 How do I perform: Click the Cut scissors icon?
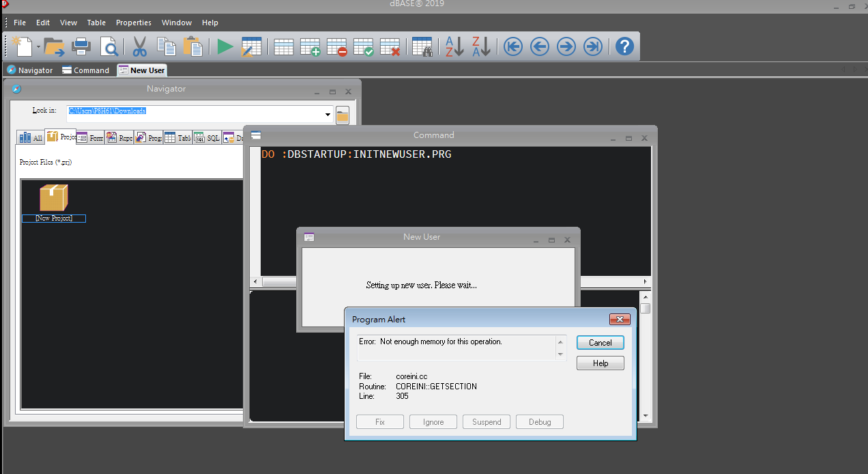140,46
